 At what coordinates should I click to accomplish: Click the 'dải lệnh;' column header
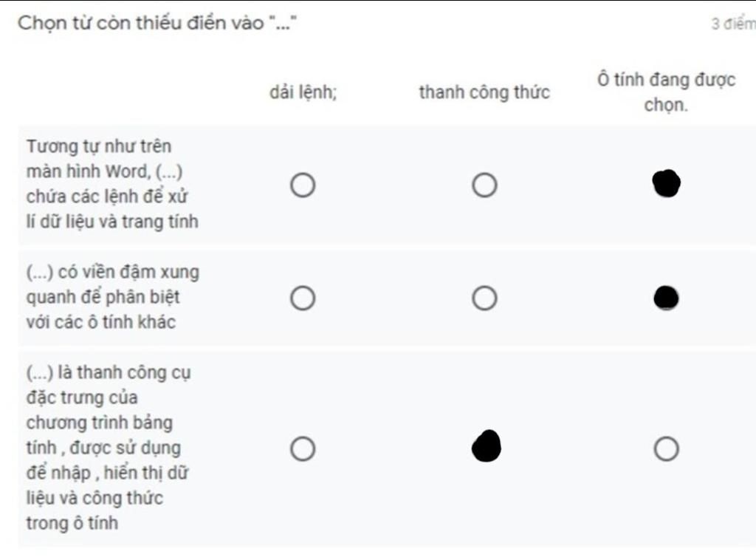tap(303, 93)
